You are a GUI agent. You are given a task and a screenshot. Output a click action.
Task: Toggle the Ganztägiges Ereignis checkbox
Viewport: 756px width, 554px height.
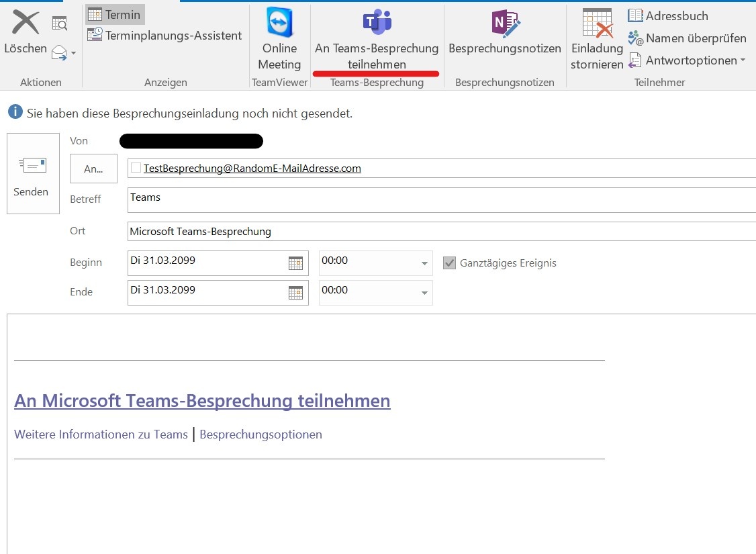450,263
